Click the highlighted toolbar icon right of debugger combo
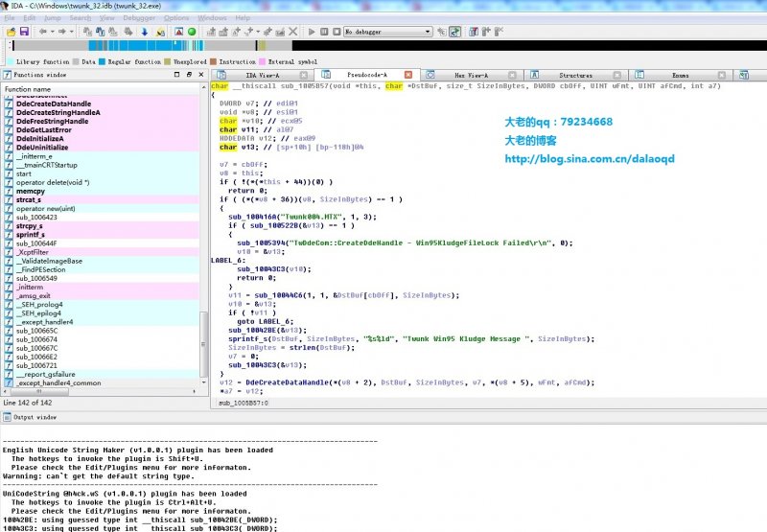 point(454,32)
